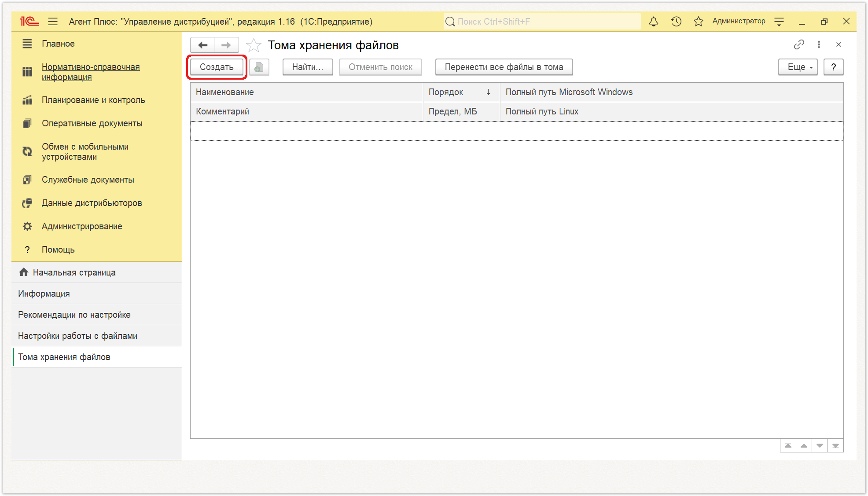Sort by Порядок column header
This screenshot has height=496, width=868.
461,92
